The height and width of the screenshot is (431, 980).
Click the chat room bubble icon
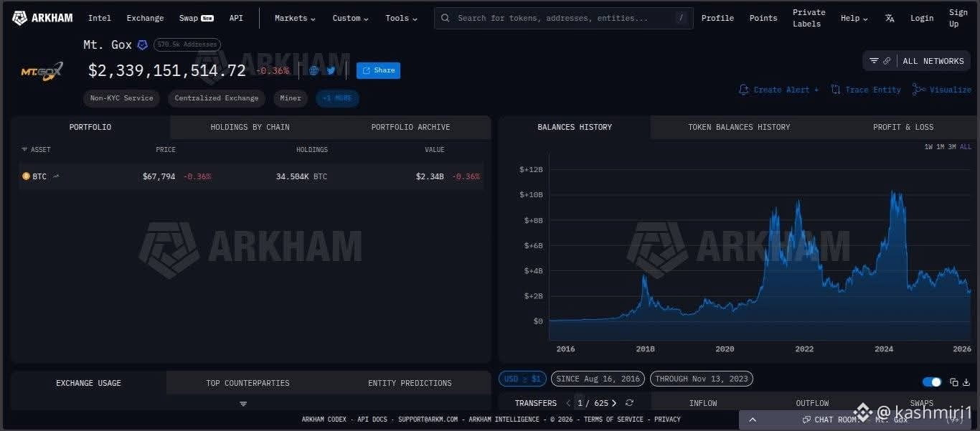pyautogui.click(x=806, y=420)
